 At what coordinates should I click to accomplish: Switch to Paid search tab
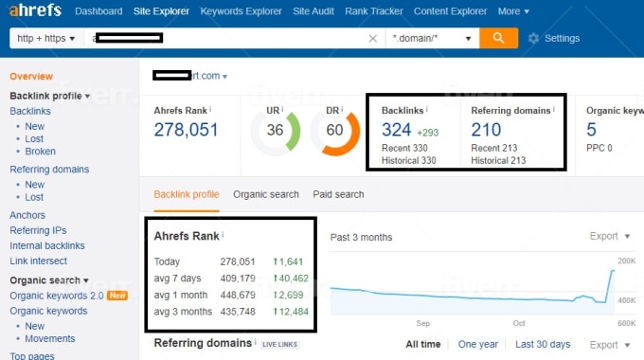pos(338,194)
